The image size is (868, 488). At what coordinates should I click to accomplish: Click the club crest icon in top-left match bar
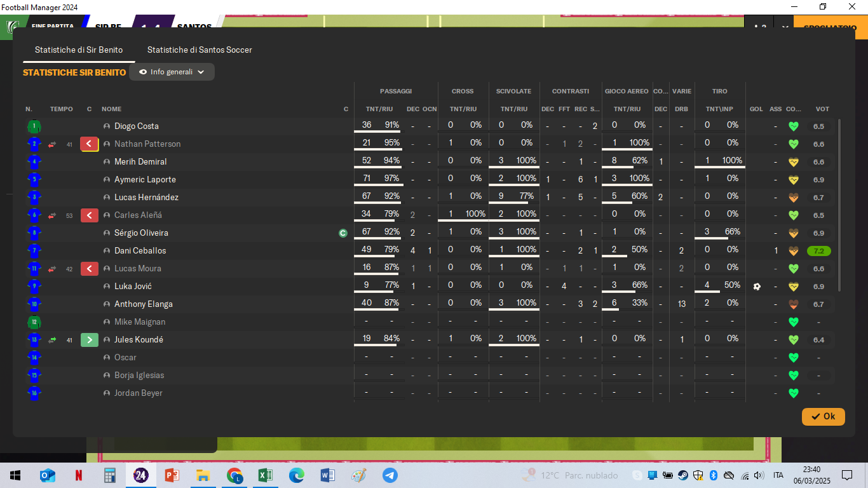[x=11, y=27]
